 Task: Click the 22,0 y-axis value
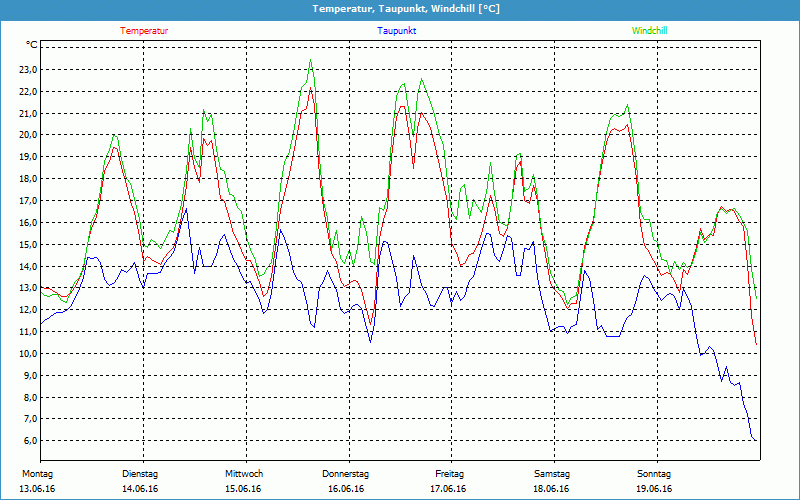(28, 92)
